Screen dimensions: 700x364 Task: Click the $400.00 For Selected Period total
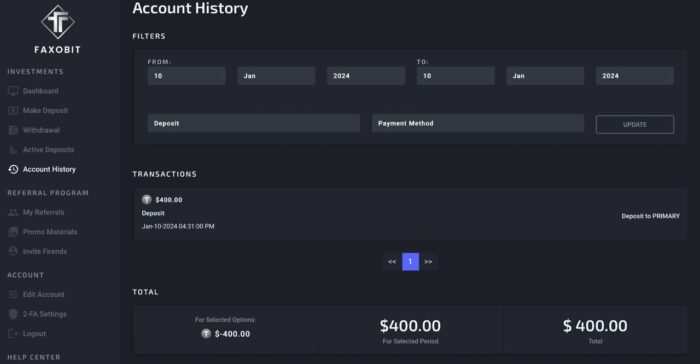click(410, 326)
